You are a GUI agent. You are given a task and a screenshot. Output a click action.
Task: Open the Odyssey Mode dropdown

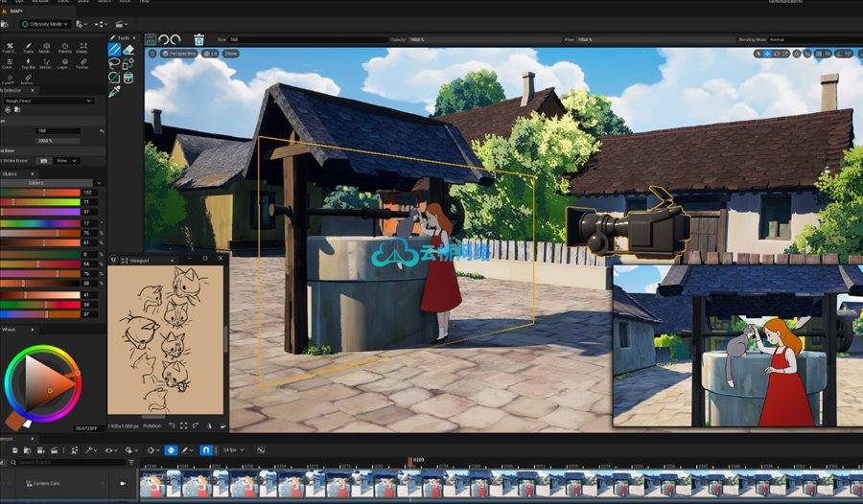45,24
